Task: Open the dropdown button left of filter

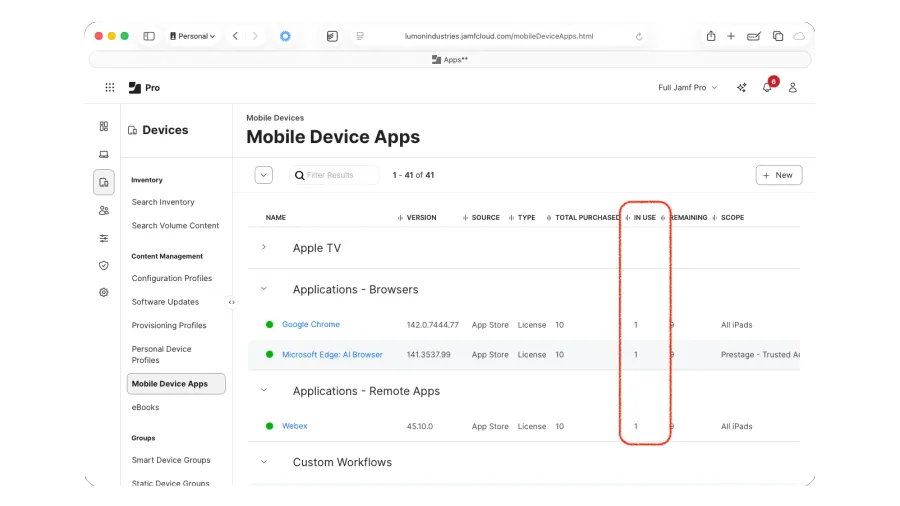Action: click(x=263, y=175)
